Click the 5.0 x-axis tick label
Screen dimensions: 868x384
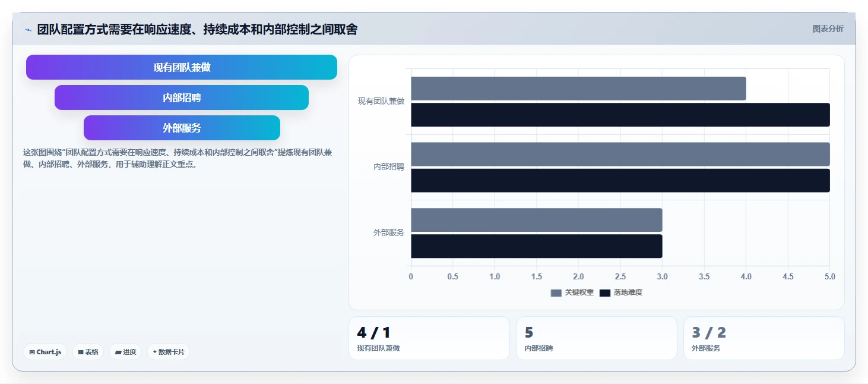pos(830,276)
